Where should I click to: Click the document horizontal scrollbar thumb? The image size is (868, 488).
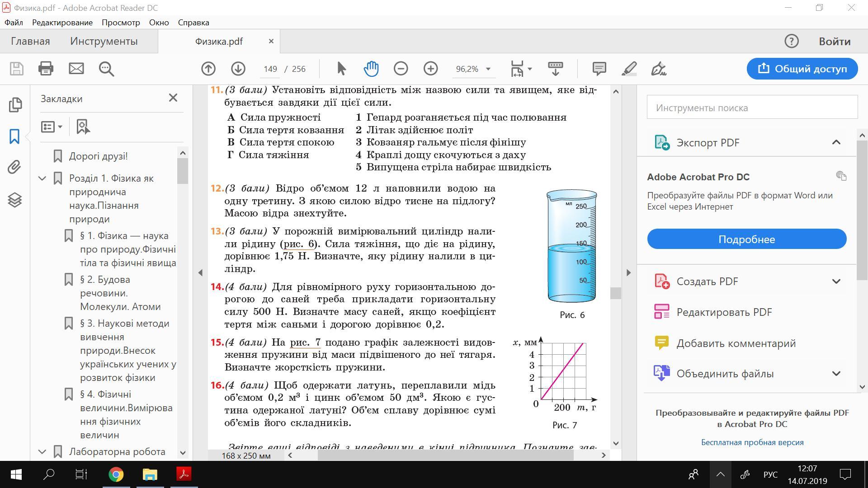pyautogui.click(x=445, y=455)
